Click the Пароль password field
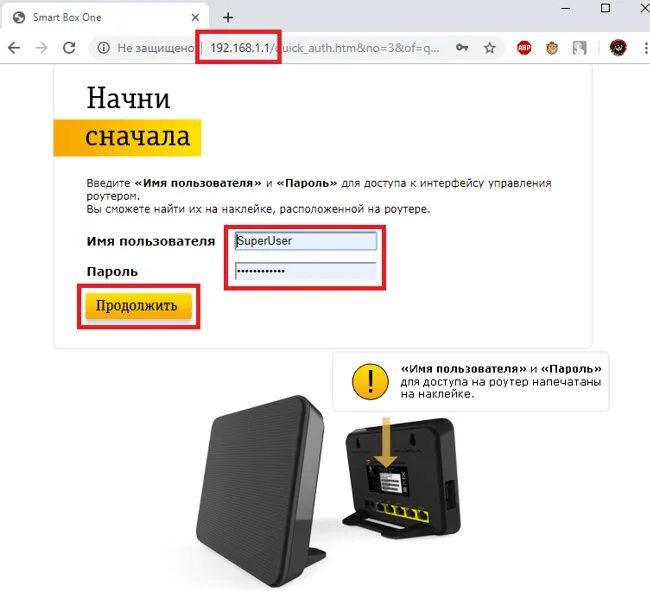Screen dimensions: 650x591 (306, 271)
